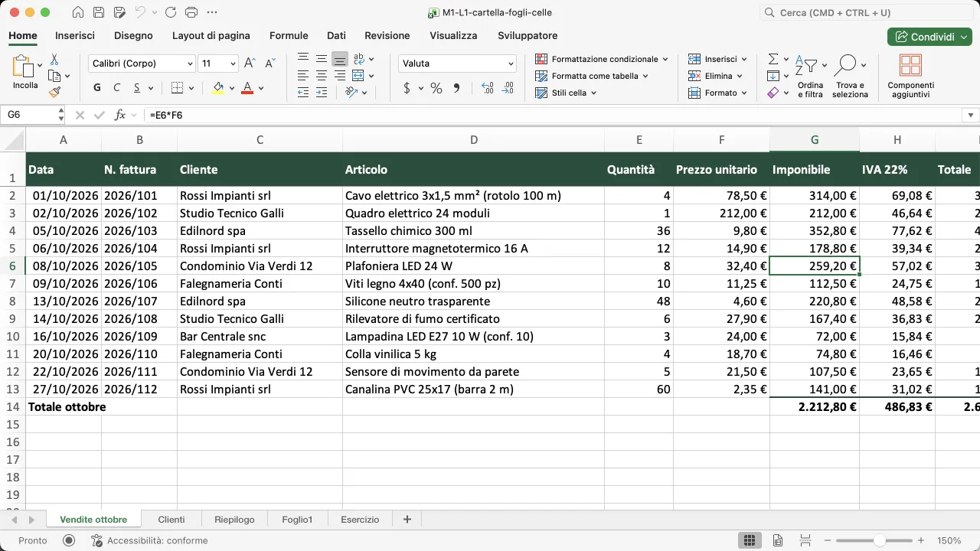Toggle center horizontal alignment

[x=322, y=76]
